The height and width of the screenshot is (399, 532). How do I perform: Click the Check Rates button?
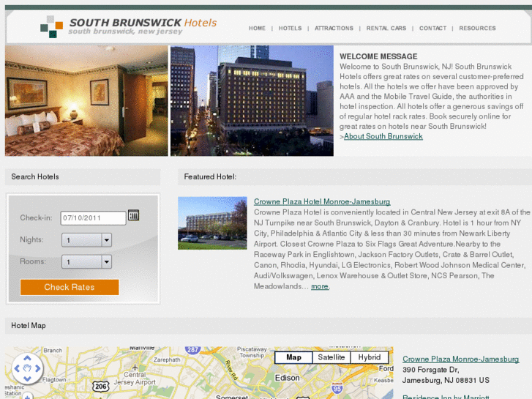pos(70,287)
